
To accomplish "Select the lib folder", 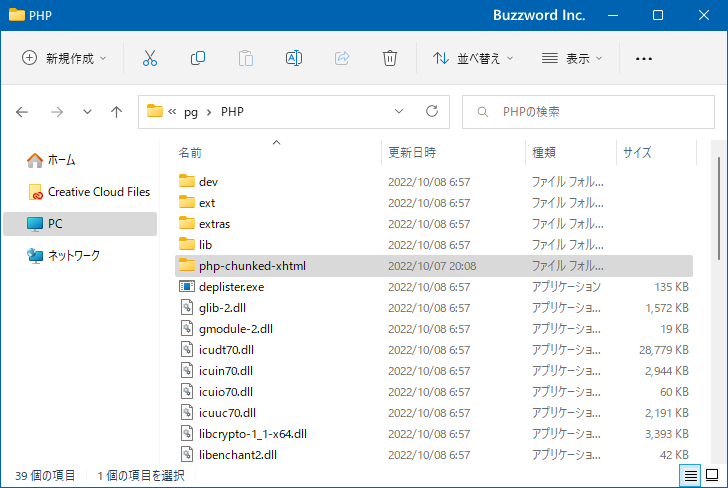I will pos(434,245).
